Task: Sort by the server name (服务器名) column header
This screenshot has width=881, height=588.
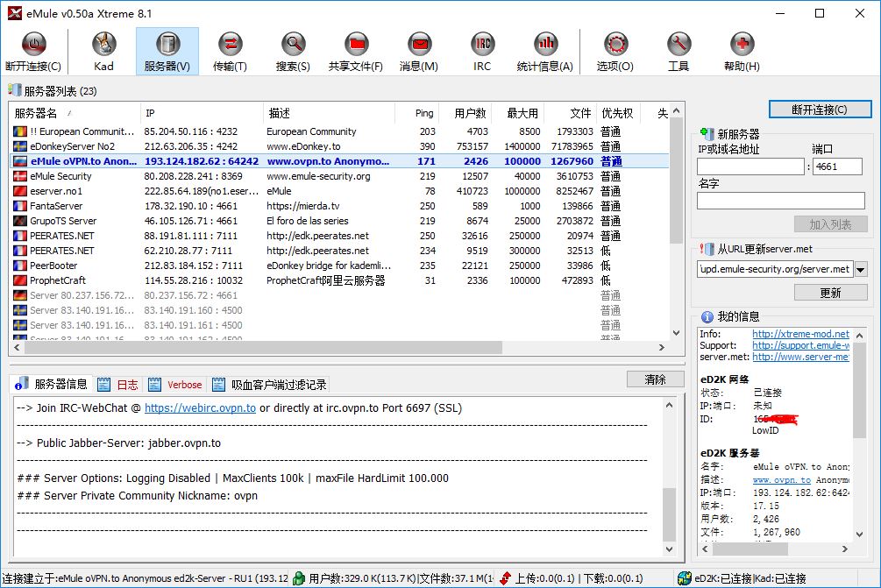Action: [x=75, y=113]
